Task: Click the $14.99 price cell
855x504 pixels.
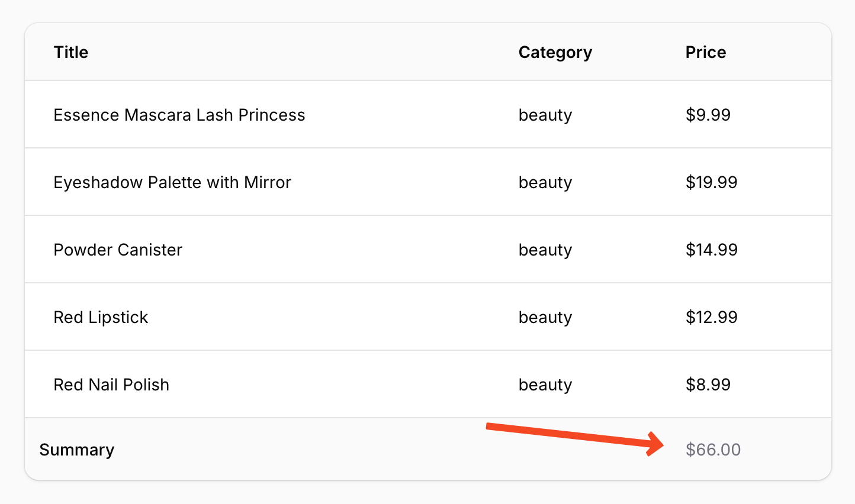Action: (x=711, y=250)
